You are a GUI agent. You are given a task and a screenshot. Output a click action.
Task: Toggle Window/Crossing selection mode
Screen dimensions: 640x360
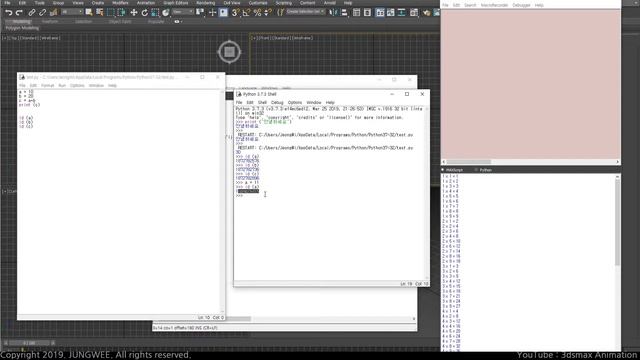(x=122, y=13)
